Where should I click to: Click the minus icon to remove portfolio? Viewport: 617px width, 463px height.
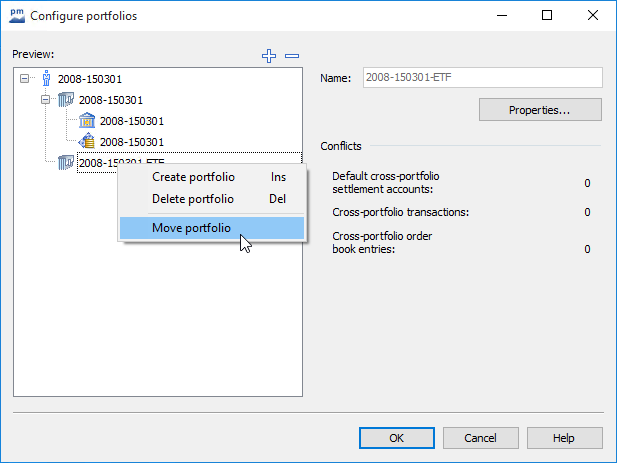pyautogui.click(x=291, y=56)
